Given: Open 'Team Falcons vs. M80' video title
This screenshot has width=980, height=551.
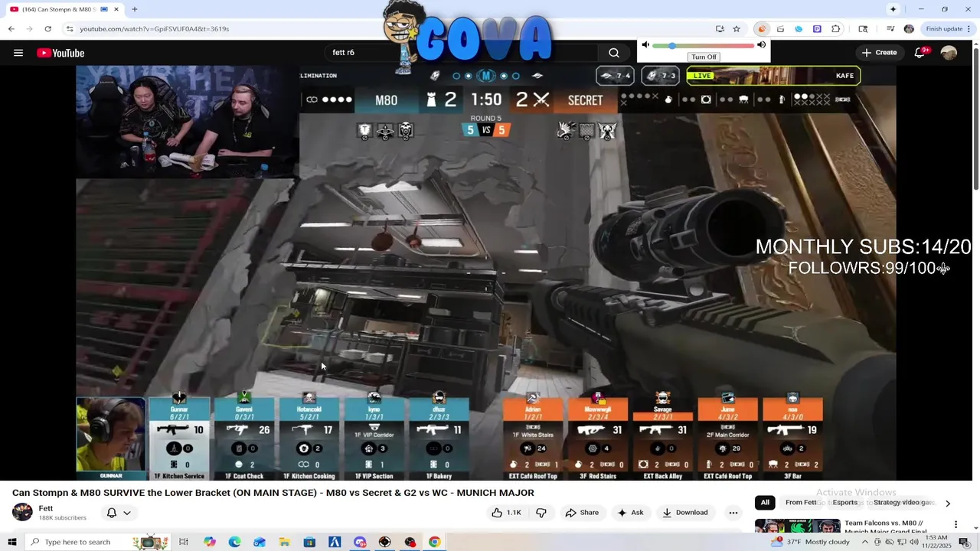Looking at the screenshot, I should (x=884, y=527).
